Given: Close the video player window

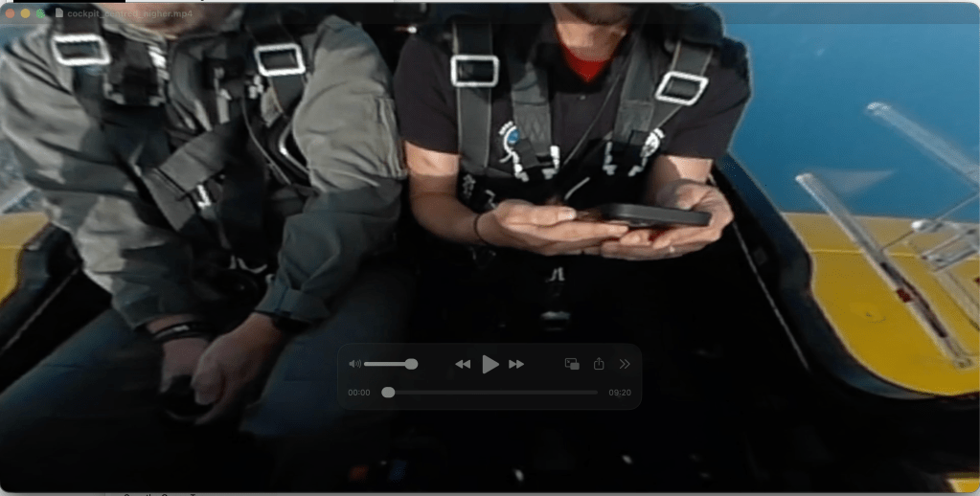Looking at the screenshot, I should 11,13.
